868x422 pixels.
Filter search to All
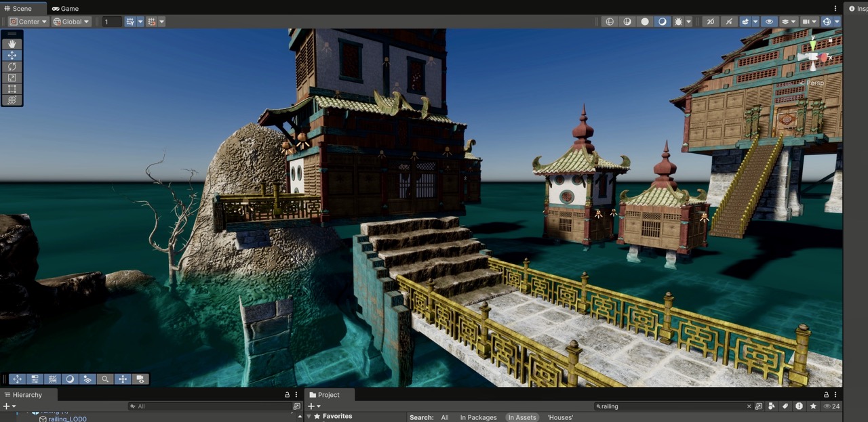click(x=445, y=417)
